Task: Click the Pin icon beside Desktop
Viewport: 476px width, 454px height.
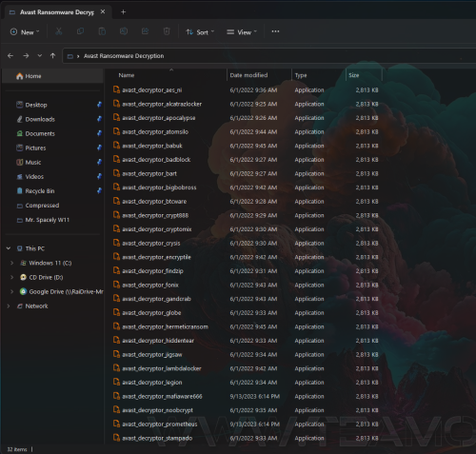Action: (99, 105)
